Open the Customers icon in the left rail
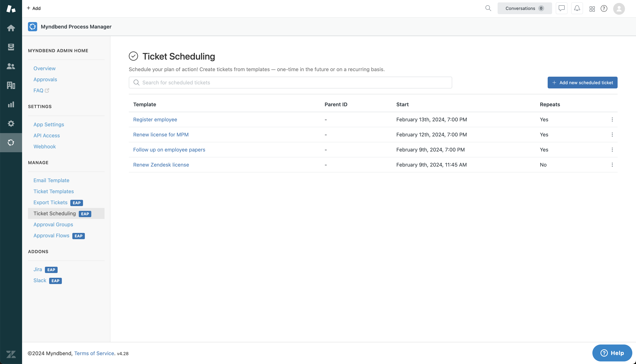The image size is (636, 364). tap(11, 66)
